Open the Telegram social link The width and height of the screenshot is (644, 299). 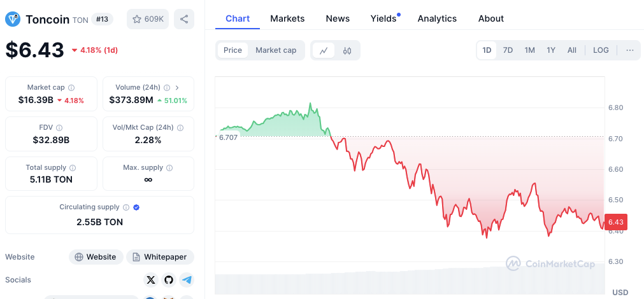186,280
